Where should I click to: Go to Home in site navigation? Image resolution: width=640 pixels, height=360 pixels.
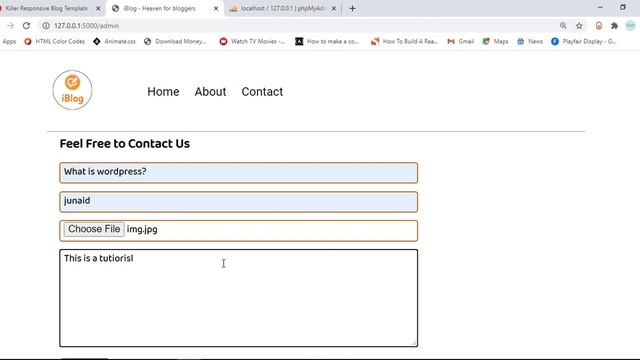pos(163,92)
